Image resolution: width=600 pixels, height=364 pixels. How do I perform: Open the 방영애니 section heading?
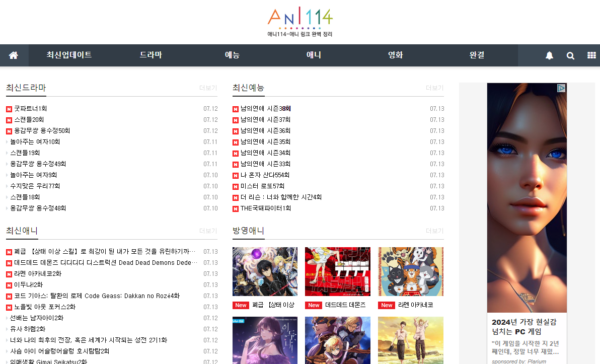pos(248,231)
